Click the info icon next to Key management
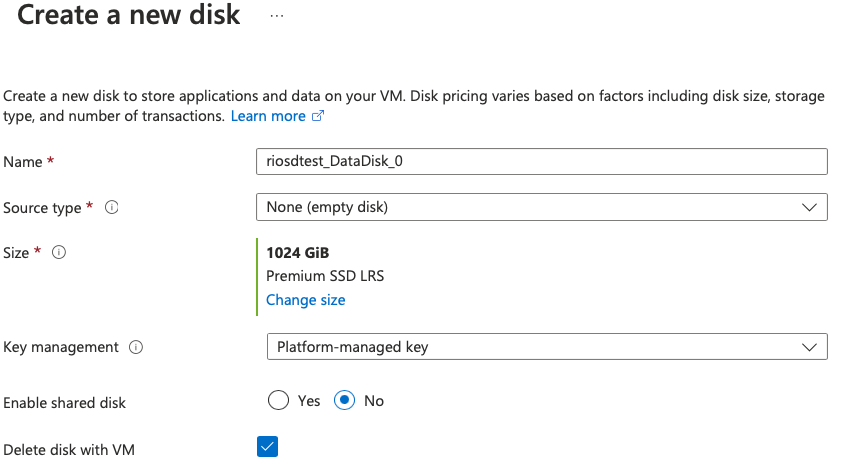Screen dimensions: 844x473 pos(136,347)
